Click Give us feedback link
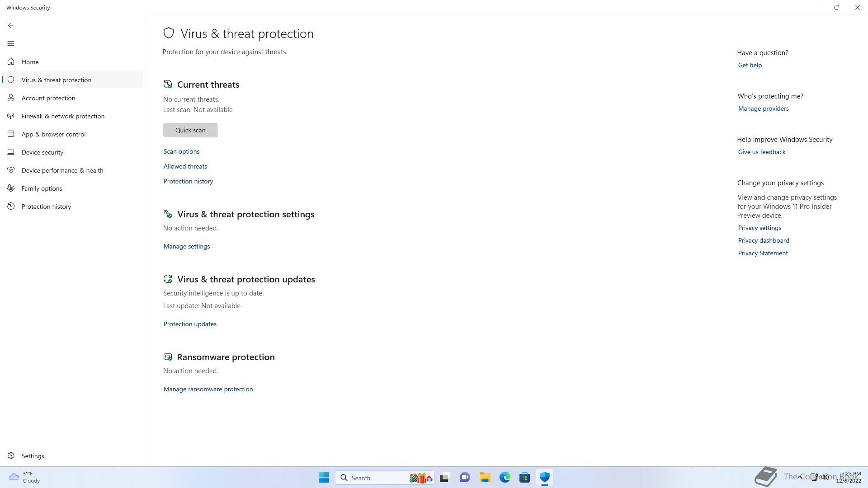The height and width of the screenshot is (488, 868). [762, 152]
